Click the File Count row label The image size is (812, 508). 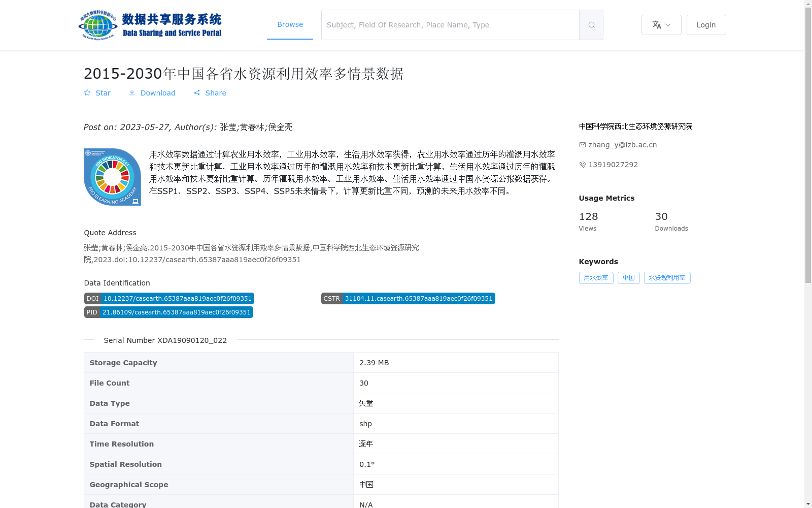110,383
